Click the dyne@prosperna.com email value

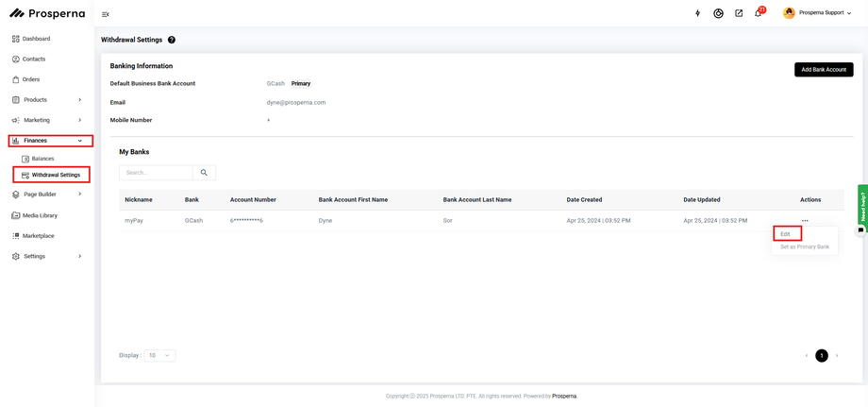[296, 102]
